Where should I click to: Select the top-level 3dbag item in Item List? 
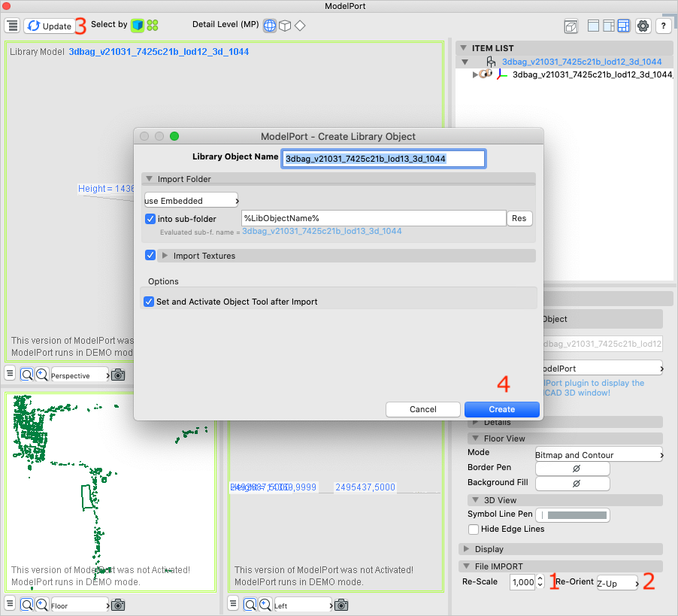[582, 62]
